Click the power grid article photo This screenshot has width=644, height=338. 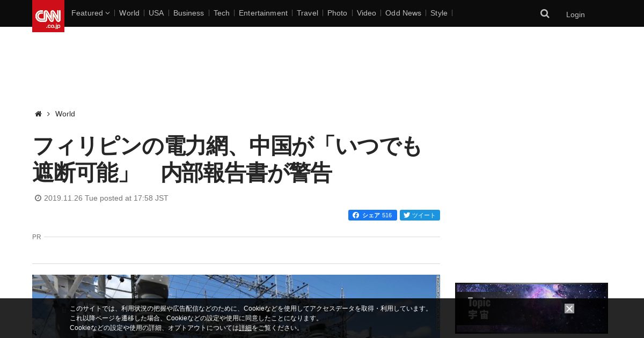[x=236, y=306]
